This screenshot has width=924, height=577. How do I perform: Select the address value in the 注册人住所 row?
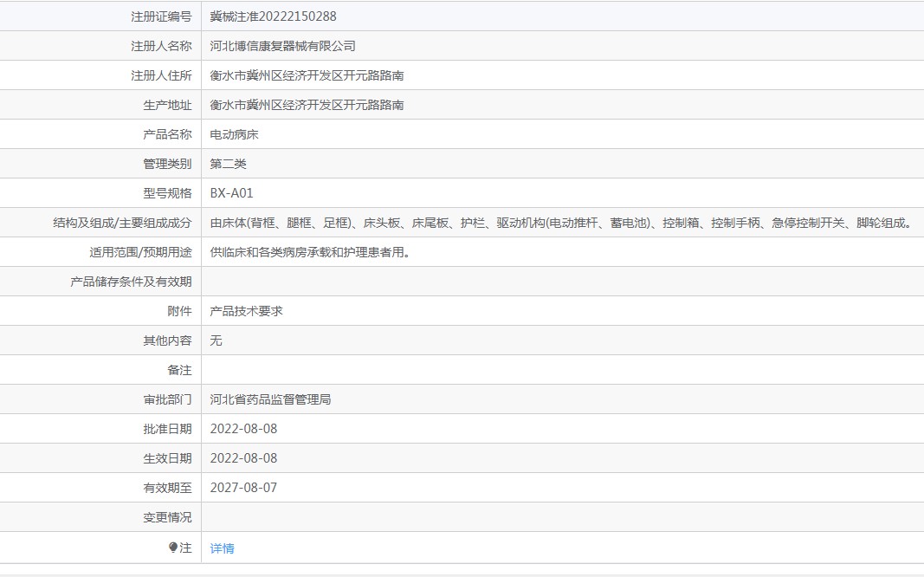point(307,75)
